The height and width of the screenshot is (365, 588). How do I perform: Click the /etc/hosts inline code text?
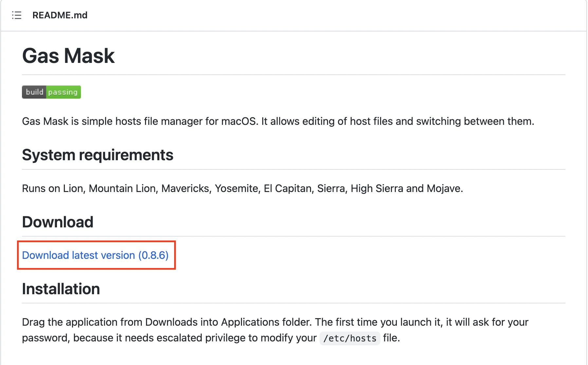click(350, 338)
